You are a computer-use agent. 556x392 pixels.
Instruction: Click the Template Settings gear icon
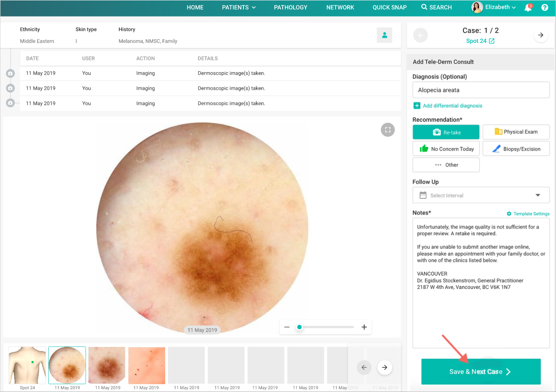click(509, 214)
